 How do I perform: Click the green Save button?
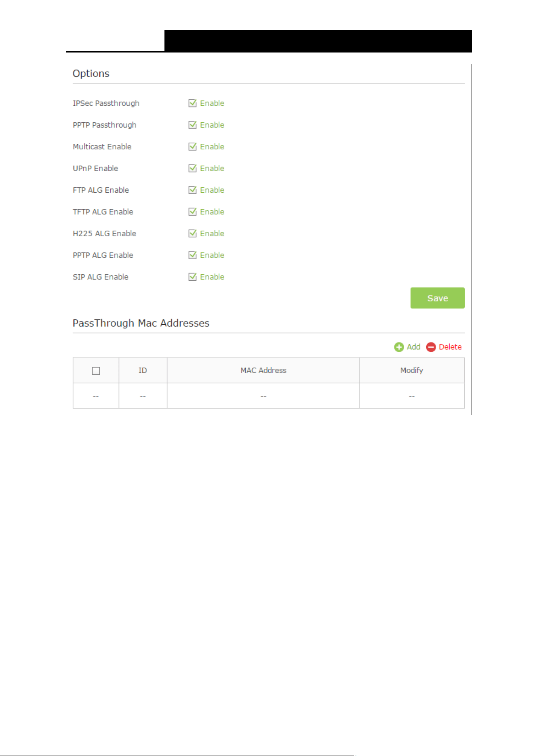438,298
